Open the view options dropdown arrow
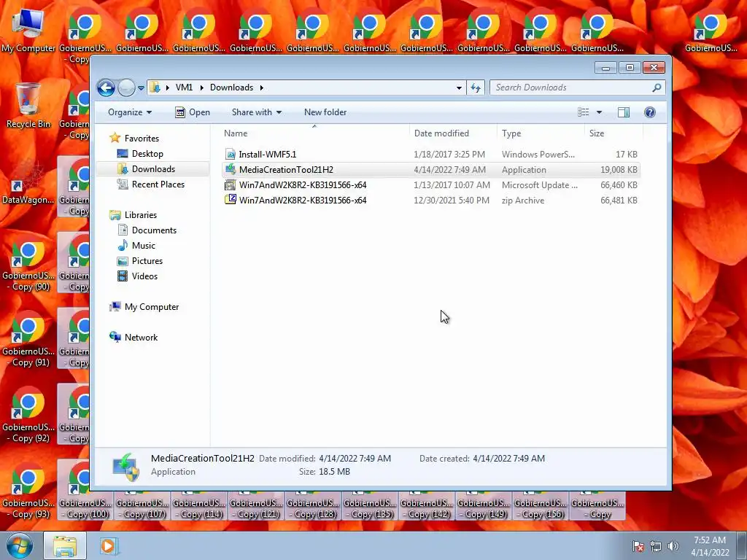747x560 pixels. (600, 112)
